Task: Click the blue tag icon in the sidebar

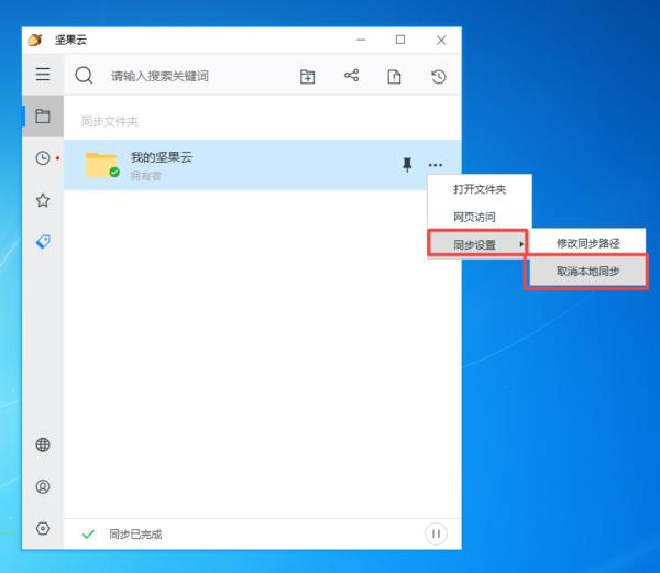Action: coord(43,241)
